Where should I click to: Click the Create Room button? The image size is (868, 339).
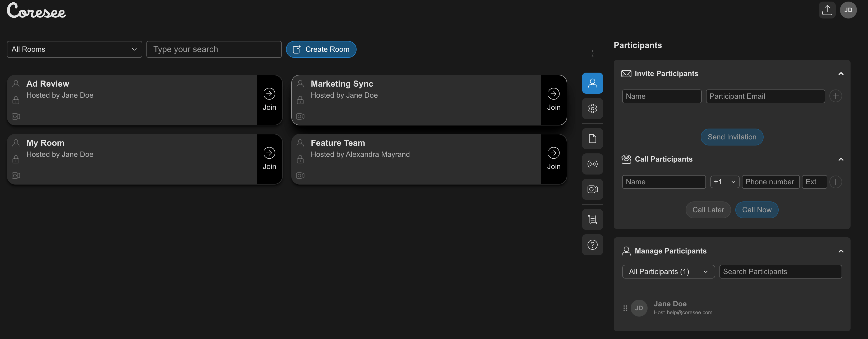[321, 49]
